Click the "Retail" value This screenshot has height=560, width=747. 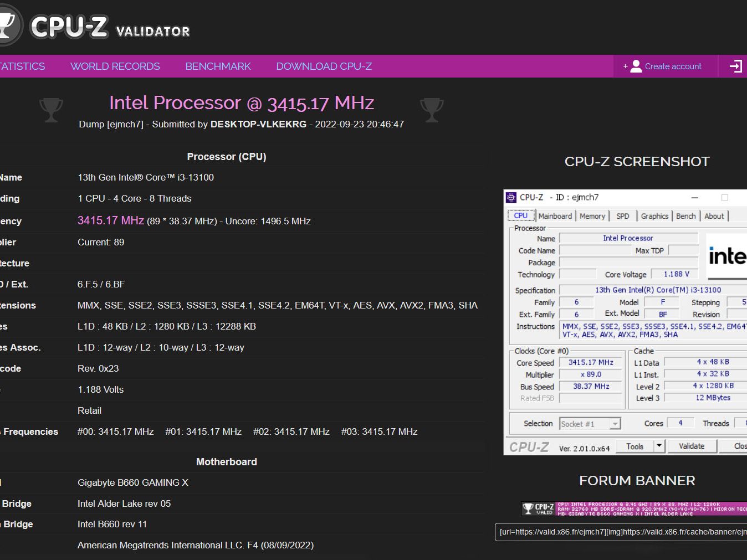pyautogui.click(x=89, y=411)
